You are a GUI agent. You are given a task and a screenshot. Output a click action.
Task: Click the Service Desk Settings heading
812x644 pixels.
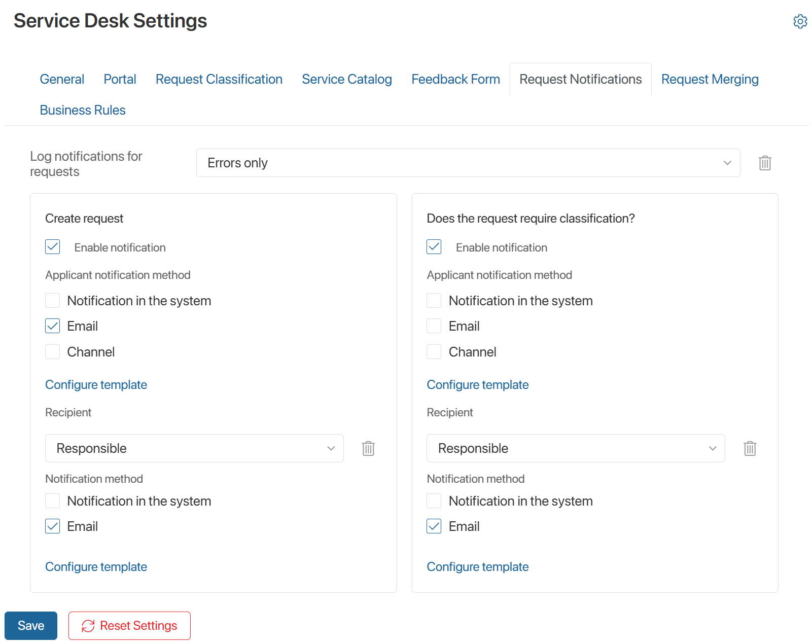[110, 21]
